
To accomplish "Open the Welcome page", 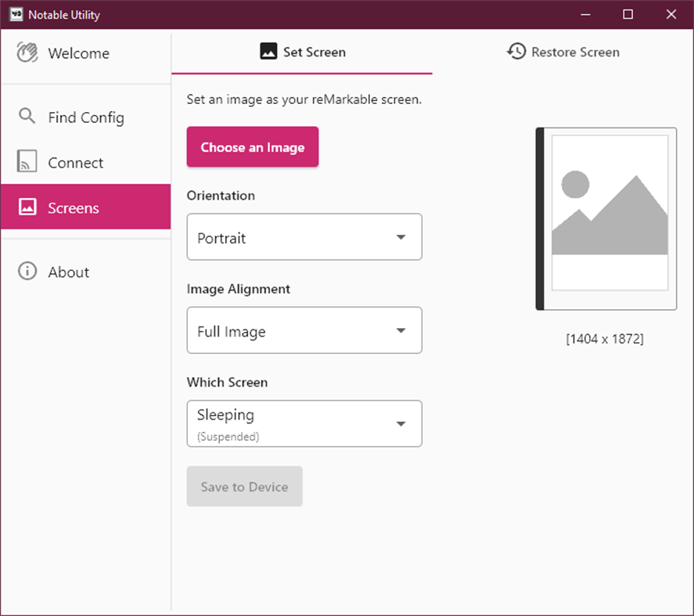I will click(85, 53).
